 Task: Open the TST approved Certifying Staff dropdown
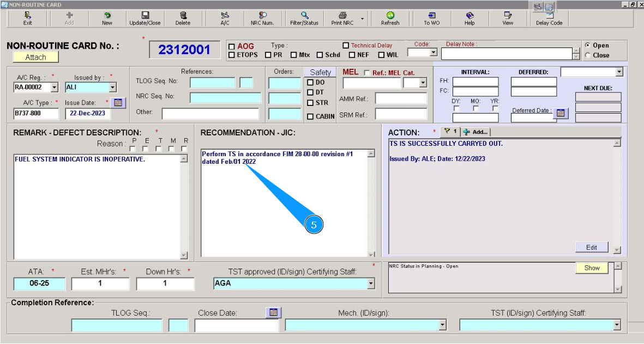click(371, 283)
